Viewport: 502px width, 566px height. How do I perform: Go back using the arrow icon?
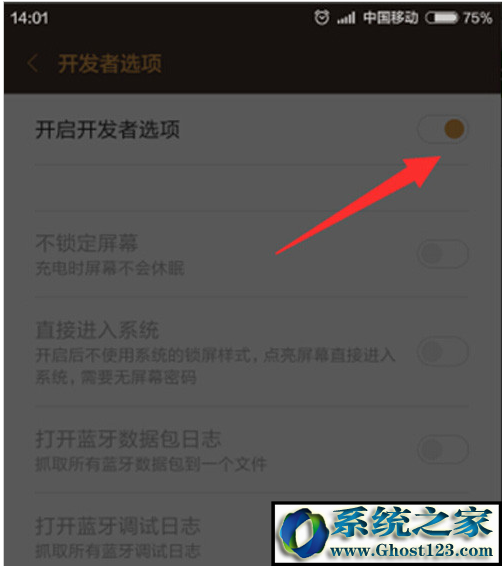tap(32, 64)
